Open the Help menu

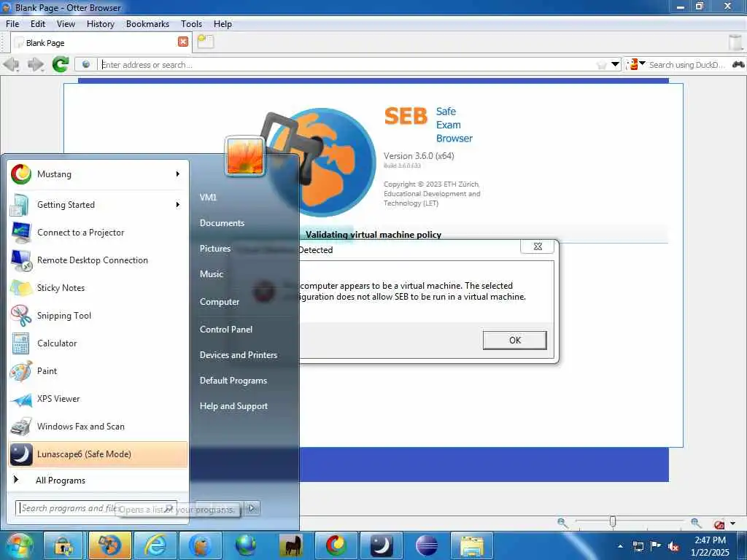click(222, 24)
